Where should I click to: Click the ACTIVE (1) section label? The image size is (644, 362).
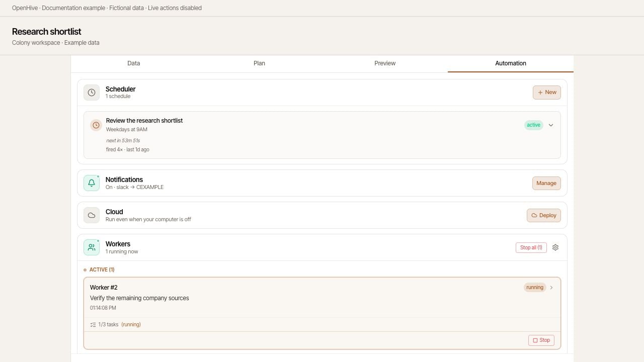click(102, 270)
